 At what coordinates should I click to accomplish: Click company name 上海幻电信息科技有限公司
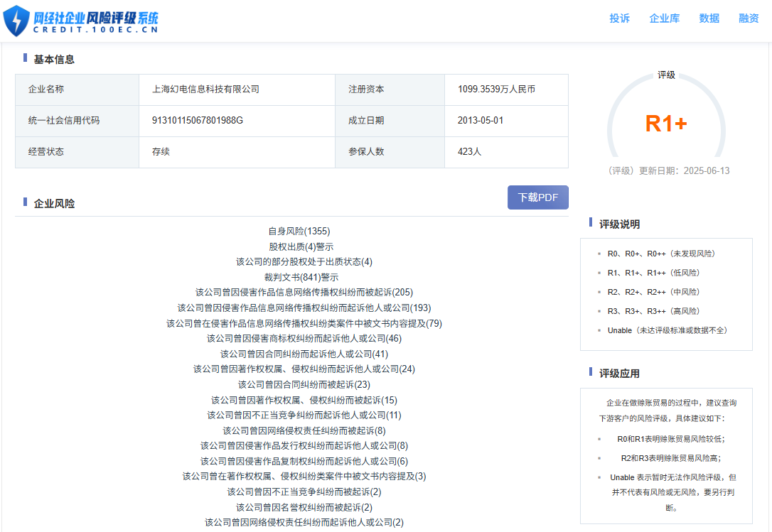click(205, 89)
